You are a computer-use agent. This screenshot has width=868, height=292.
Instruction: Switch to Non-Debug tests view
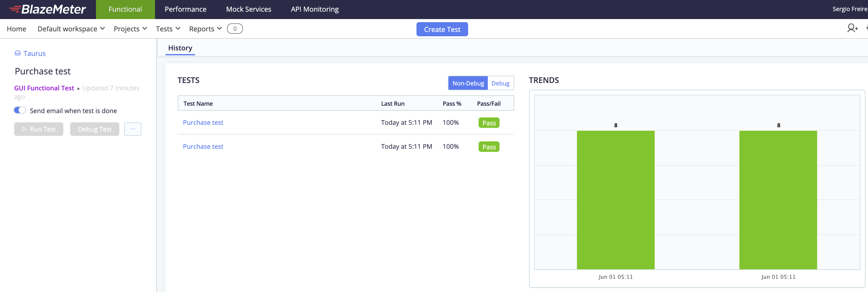[468, 83]
